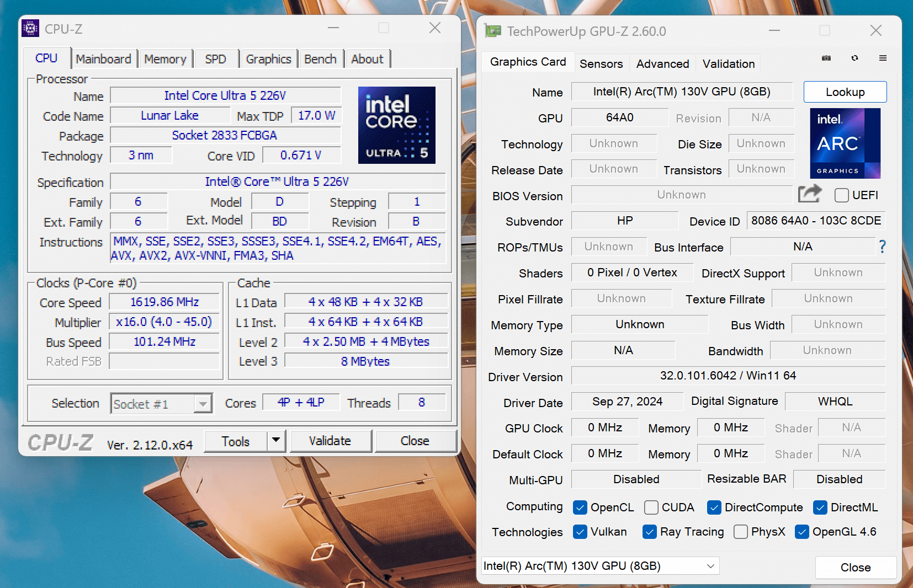Switch to the Graphics tab in CPU-Z
Viewport: 913px width, 588px height.
(x=268, y=59)
